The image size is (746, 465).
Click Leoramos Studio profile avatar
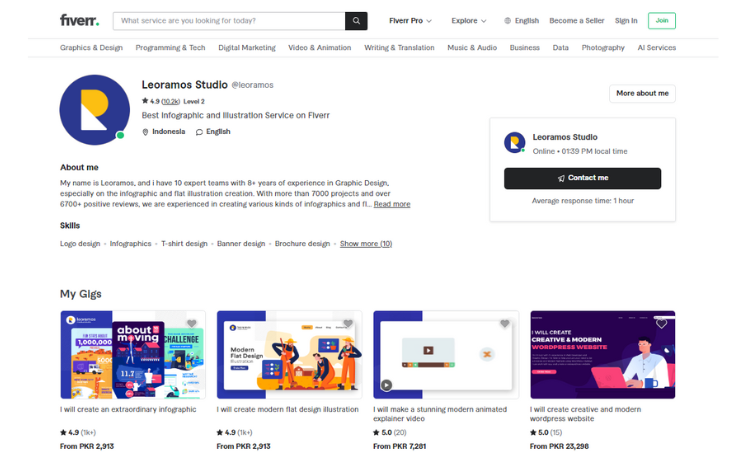click(x=93, y=110)
